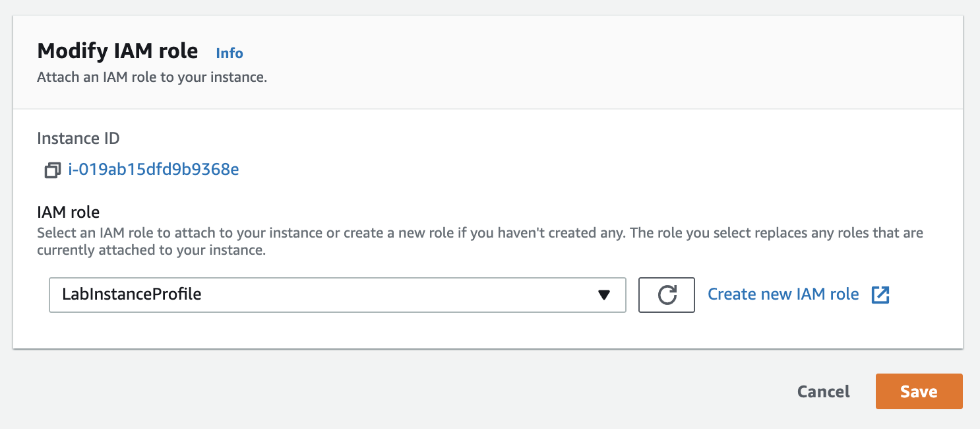Cancel the IAM role modification
The height and width of the screenshot is (429, 980).
823,391
